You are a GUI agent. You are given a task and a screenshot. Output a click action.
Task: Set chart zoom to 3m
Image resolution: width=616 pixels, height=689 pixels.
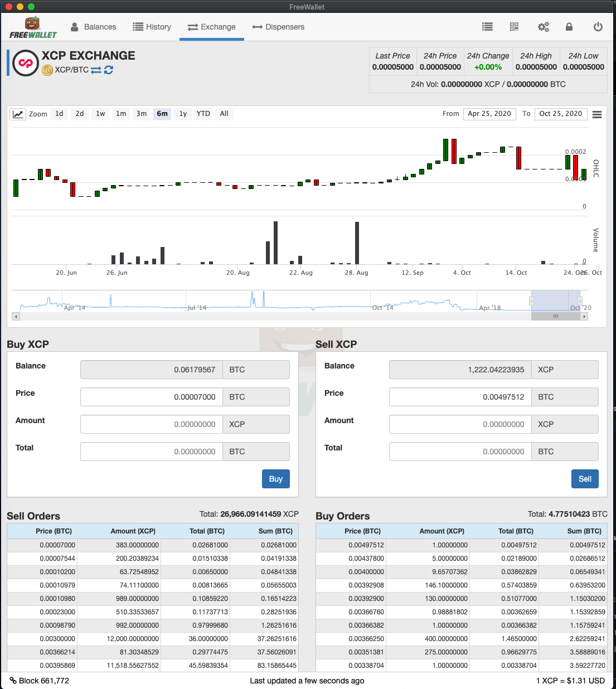[142, 114]
